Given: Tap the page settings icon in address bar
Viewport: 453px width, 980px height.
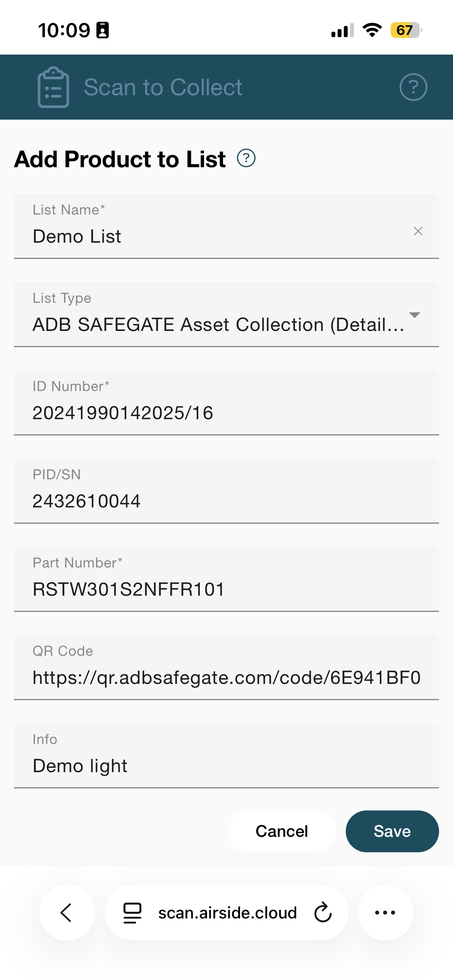Looking at the screenshot, I should (132, 913).
